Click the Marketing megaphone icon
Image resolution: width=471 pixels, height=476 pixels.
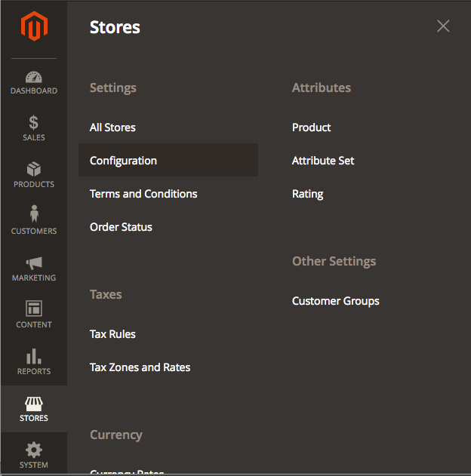pos(33,263)
